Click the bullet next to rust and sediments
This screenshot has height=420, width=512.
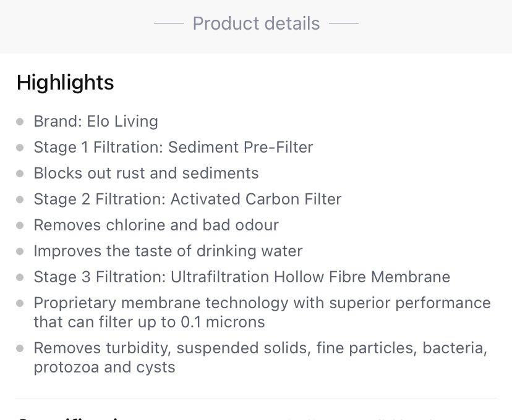[20, 174]
